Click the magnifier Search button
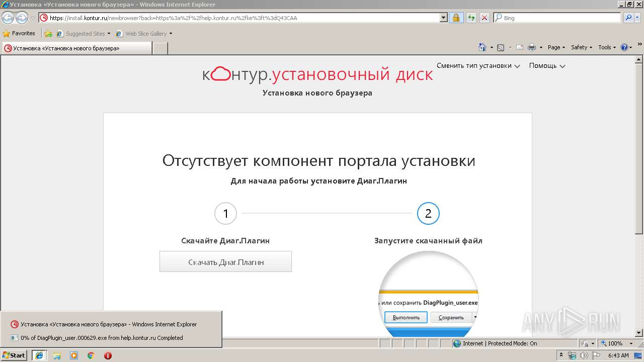Image resolution: width=644 pixels, height=362 pixels. pos(628,18)
